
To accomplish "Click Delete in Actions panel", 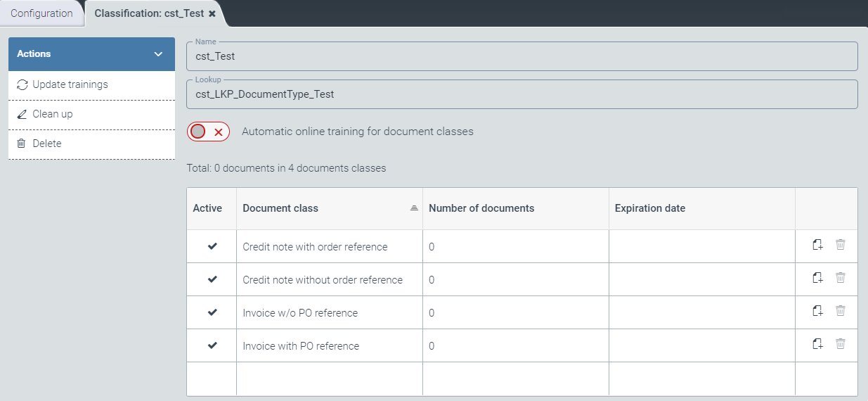I will [47, 144].
